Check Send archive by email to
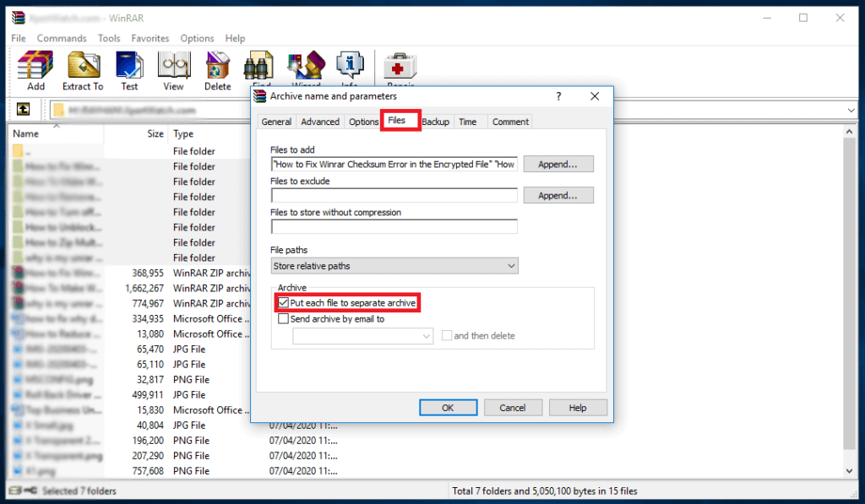The width and height of the screenshot is (865, 504). [283, 319]
